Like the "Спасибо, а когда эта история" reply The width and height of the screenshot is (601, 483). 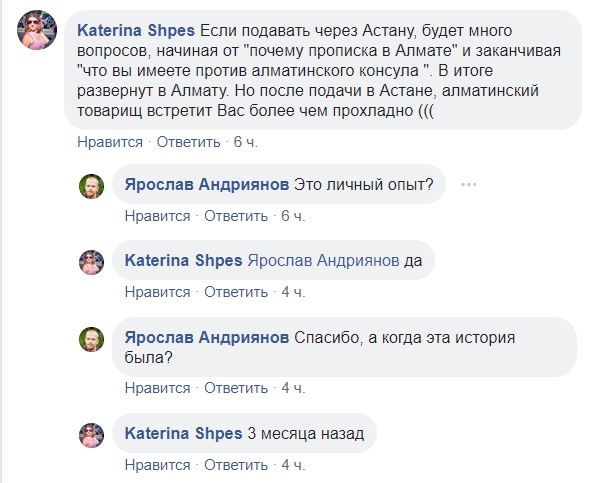coord(157,387)
